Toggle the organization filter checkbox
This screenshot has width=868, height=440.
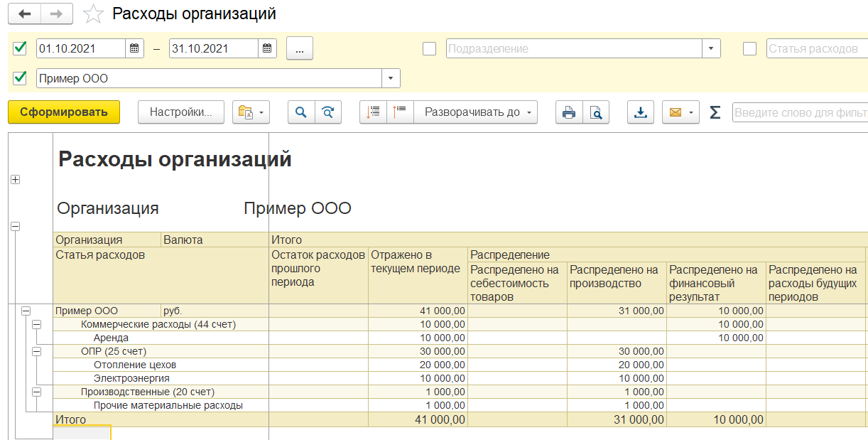pos(20,77)
